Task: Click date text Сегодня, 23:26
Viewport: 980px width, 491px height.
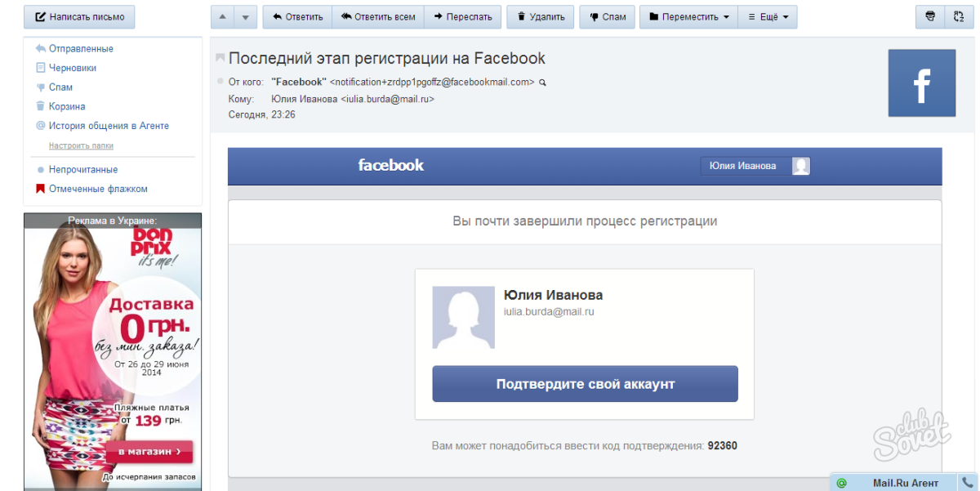Action: (x=261, y=115)
